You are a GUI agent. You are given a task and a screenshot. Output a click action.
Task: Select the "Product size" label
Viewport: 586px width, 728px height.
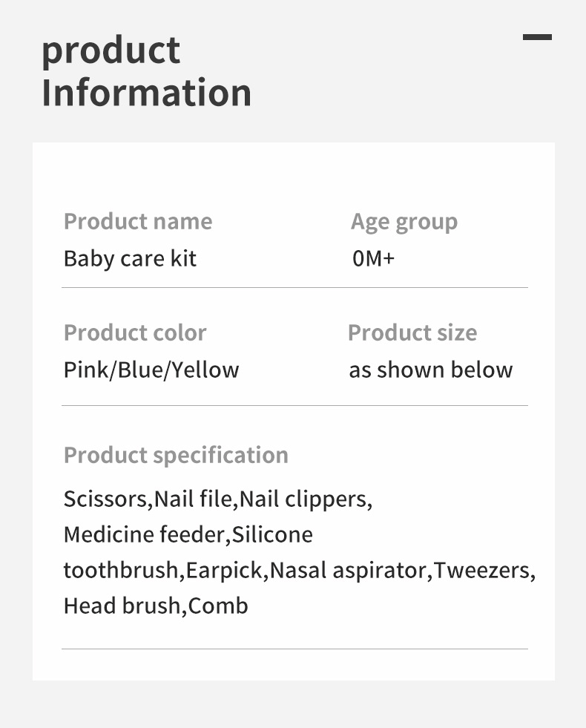412,332
